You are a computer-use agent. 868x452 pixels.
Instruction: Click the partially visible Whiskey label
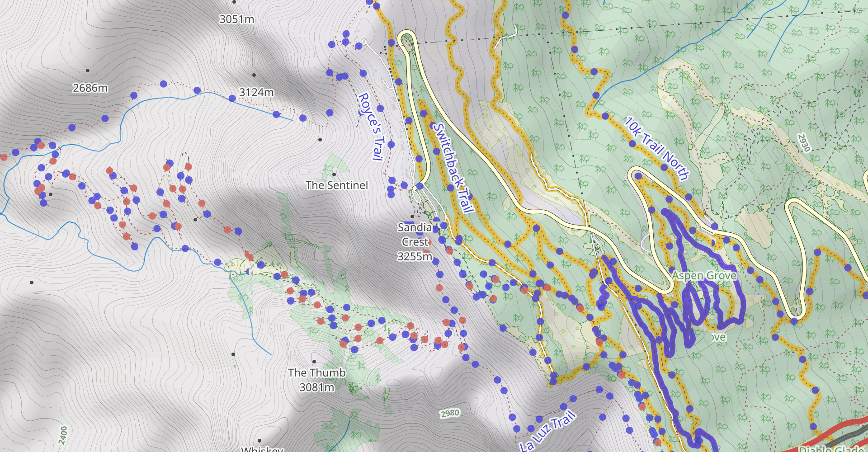(x=262, y=449)
